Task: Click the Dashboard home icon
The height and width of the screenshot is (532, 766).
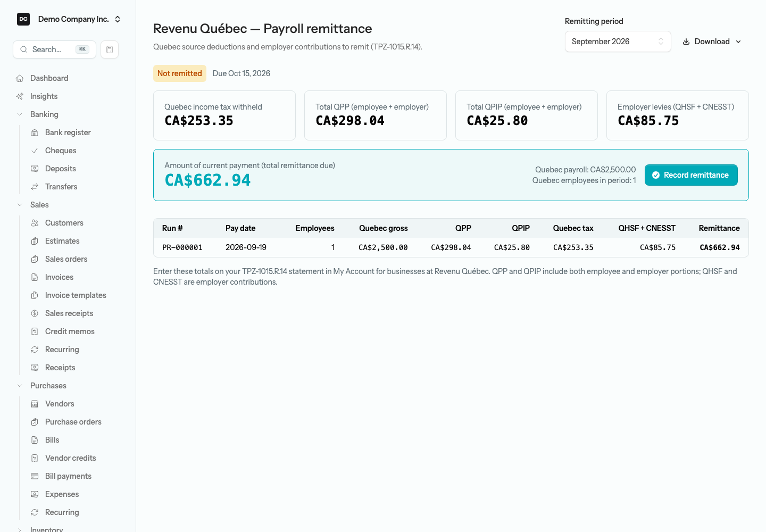Action: (x=20, y=78)
